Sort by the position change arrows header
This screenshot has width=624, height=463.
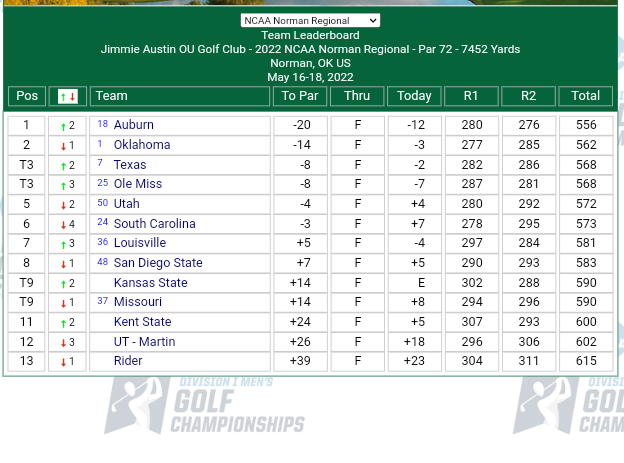pyautogui.click(x=67, y=96)
